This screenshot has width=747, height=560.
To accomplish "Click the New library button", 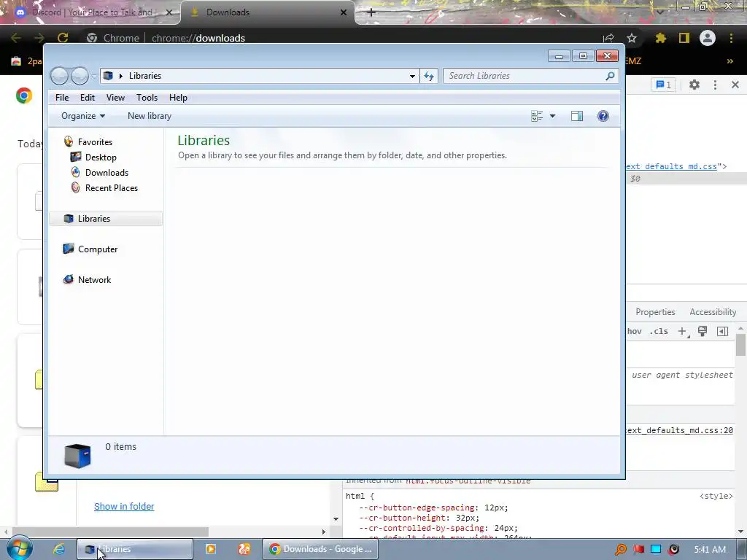I will [x=149, y=116].
